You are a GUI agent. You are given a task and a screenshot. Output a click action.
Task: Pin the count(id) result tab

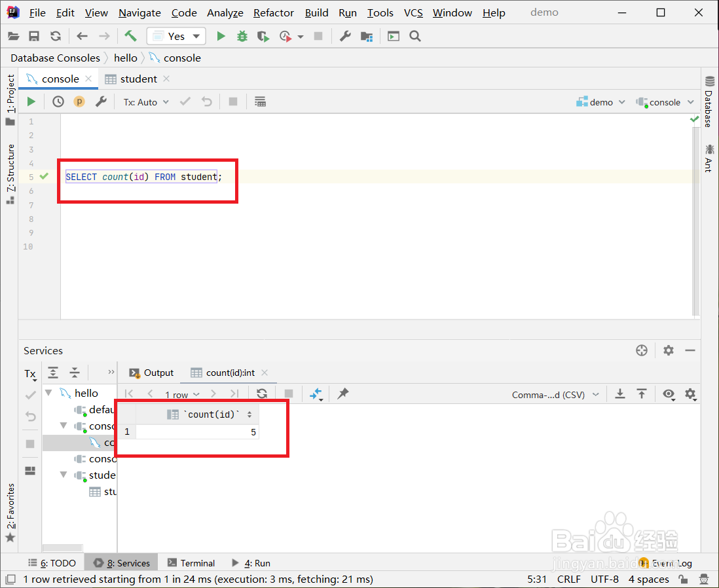(341, 394)
